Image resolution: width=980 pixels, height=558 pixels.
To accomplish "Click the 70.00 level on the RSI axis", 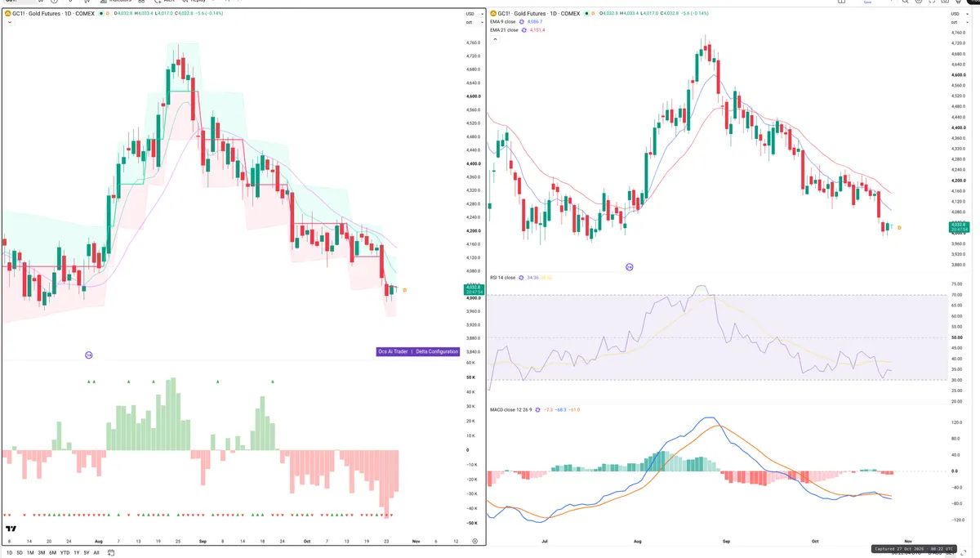I will point(956,295).
